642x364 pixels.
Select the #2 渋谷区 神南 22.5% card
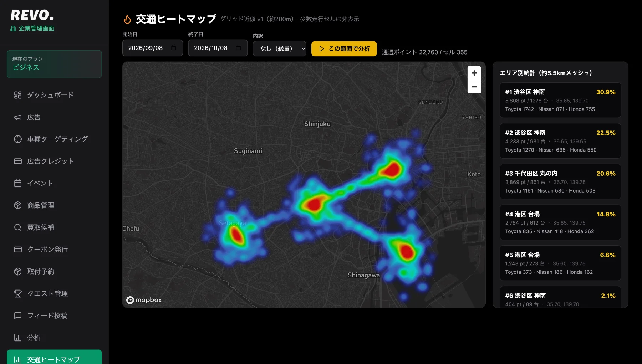(x=560, y=141)
